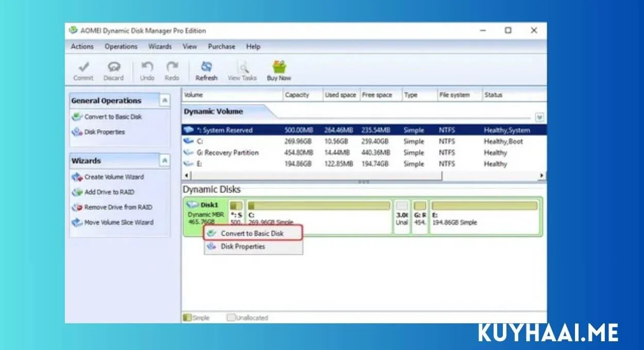Select the E: 194.86GB partition block
644x350 pixels.
484,217
